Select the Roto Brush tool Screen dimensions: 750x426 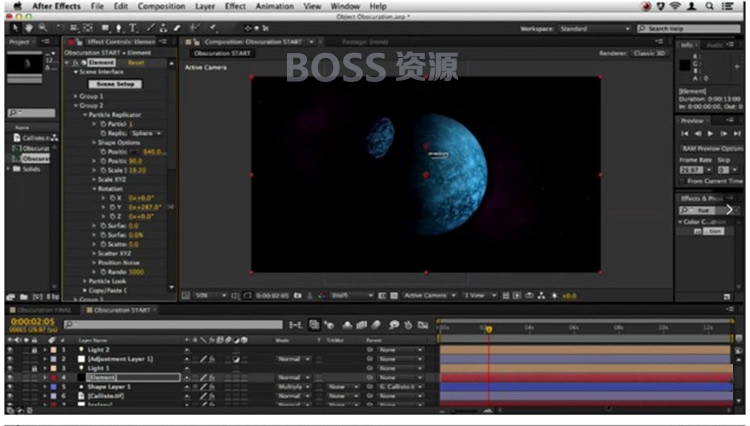[x=195, y=28]
